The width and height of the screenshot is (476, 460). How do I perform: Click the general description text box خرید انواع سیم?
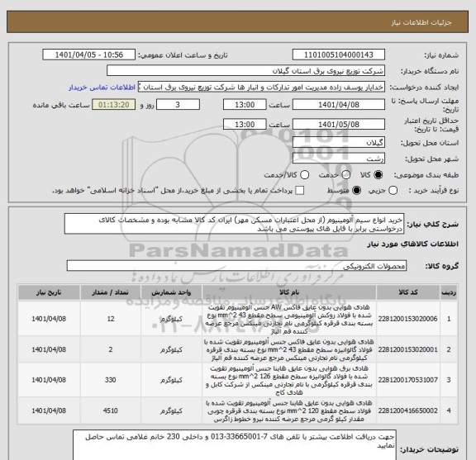point(234,224)
